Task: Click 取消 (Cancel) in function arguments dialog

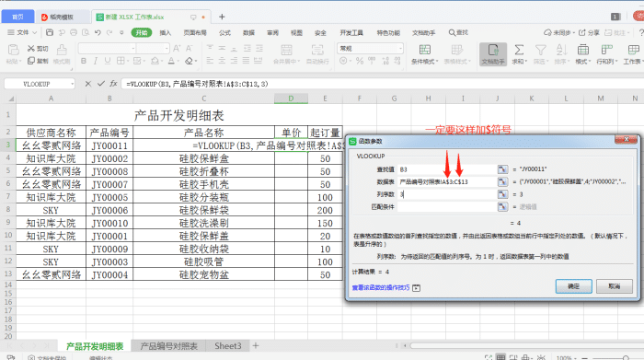Action: pyautogui.click(x=615, y=286)
